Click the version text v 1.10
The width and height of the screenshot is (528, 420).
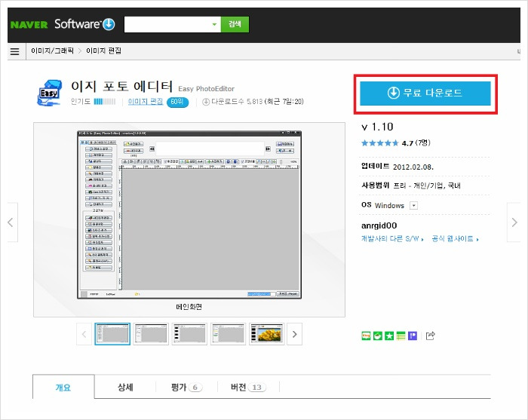pyautogui.click(x=377, y=127)
